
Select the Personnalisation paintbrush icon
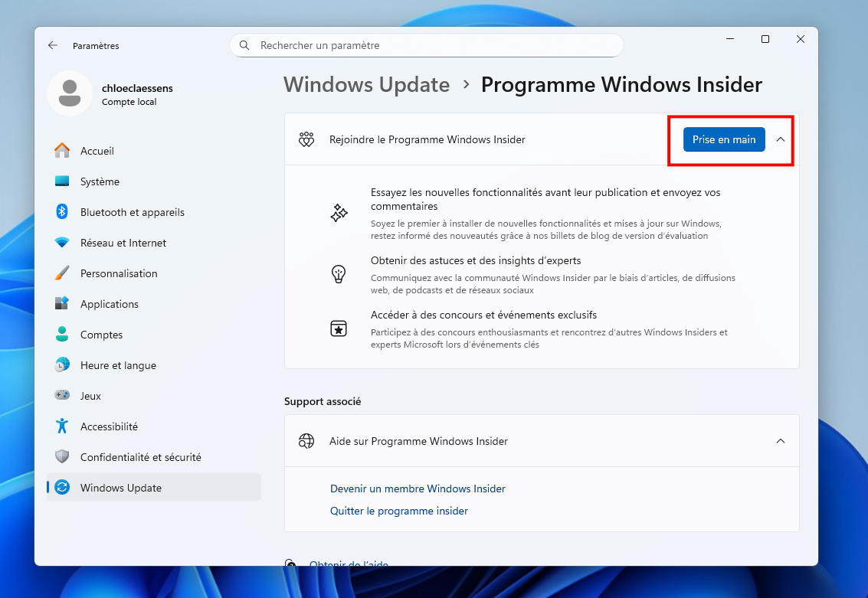[62, 273]
